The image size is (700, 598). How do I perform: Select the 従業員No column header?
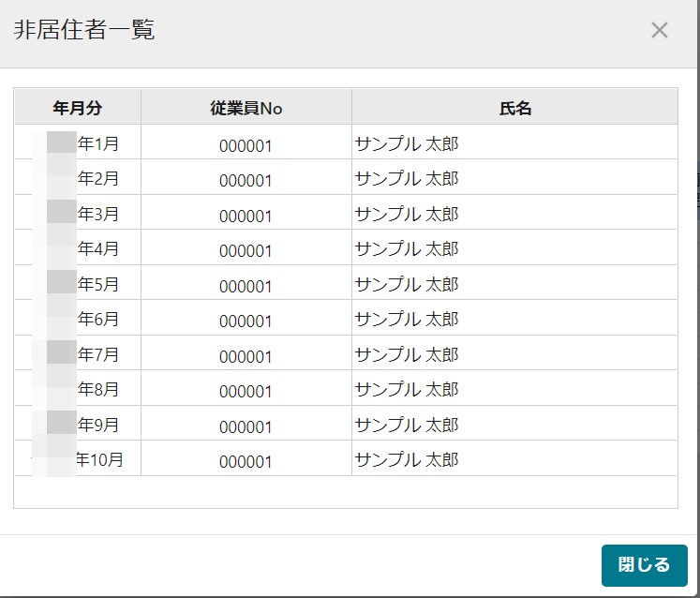click(x=246, y=107)
